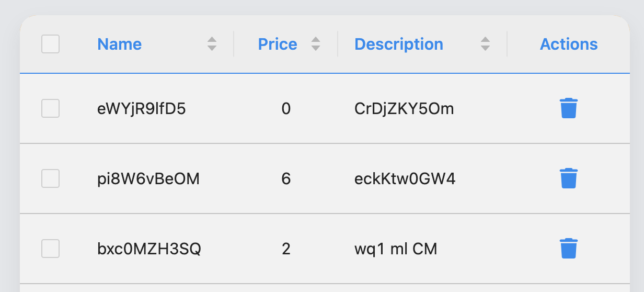Image resolution: width=644 pixels, height=292 pixels.
Task: Remove bxc0MZH3SQ row using trash icon
Action: (568, 249)
